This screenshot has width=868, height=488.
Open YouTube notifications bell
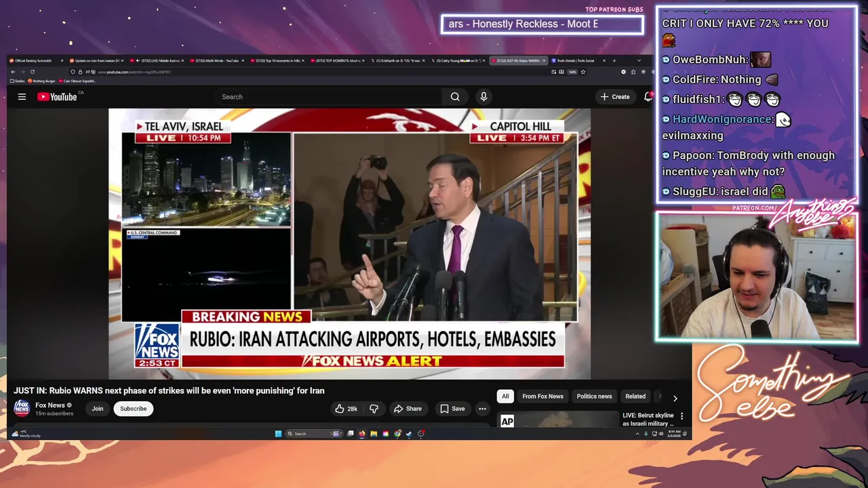click(648, 97)
